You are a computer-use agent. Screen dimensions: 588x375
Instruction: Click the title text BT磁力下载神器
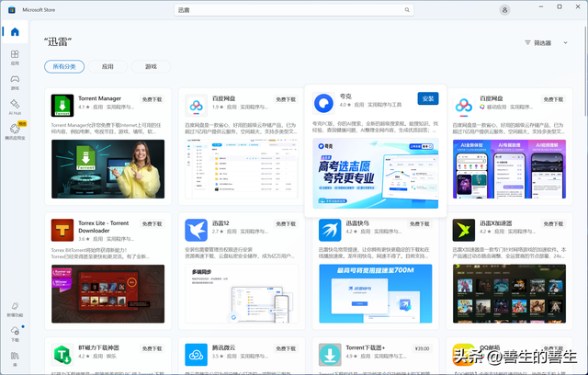click(x=98, y=347)
